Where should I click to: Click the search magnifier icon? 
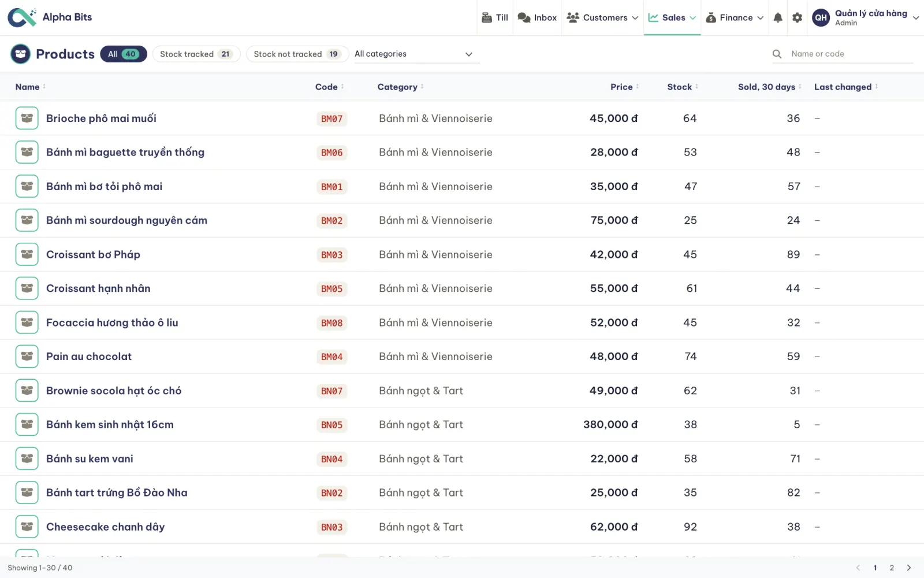pyautogui.click(x=777, y=54)
